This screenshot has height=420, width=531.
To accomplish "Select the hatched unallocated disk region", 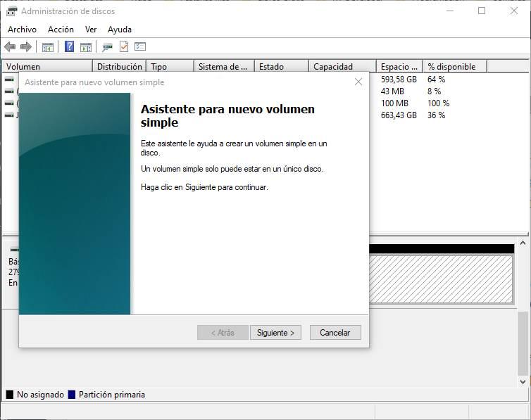I will coord(441,279).
